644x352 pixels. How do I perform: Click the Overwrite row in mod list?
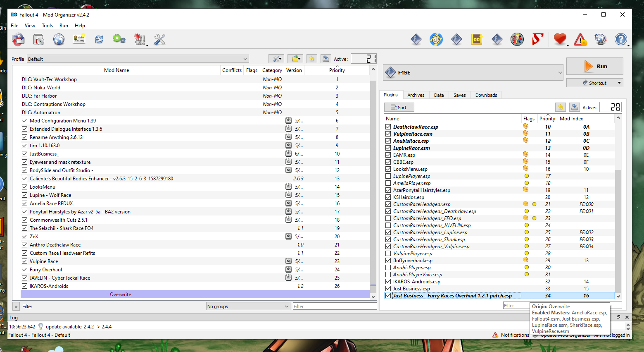[x=195, y=295]
